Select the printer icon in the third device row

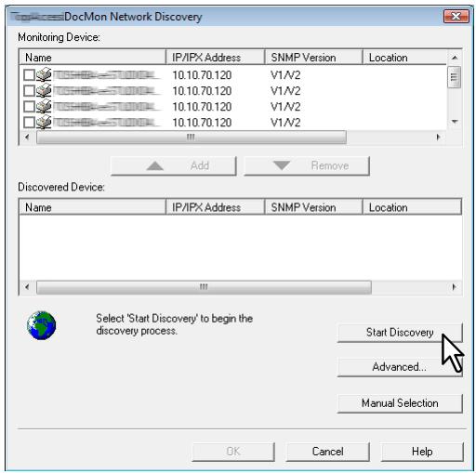point(44,106)
